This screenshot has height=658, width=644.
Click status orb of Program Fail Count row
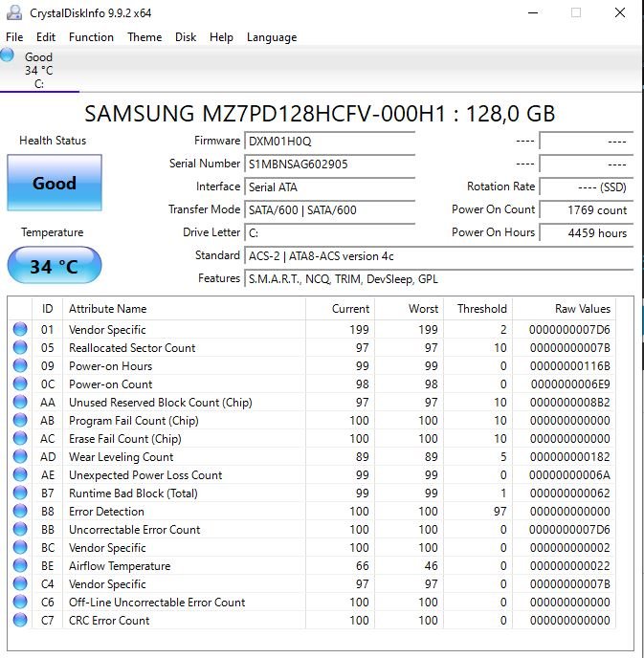point(20,420)
